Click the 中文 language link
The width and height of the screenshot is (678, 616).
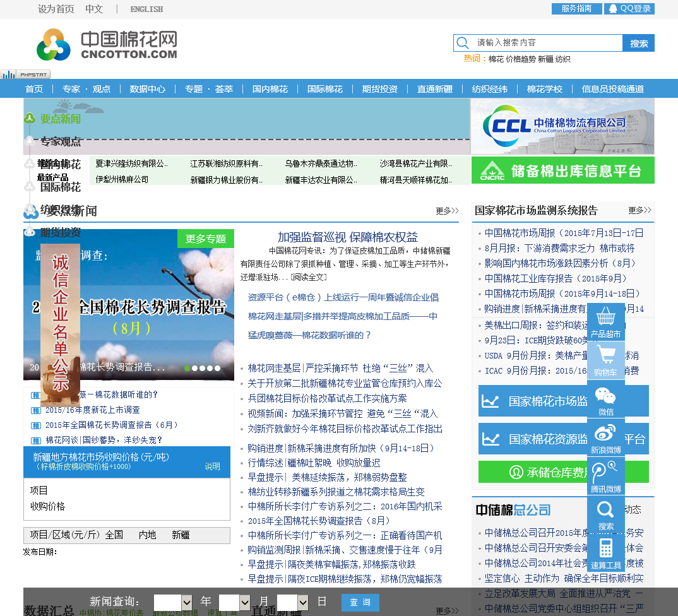point(94,9)
